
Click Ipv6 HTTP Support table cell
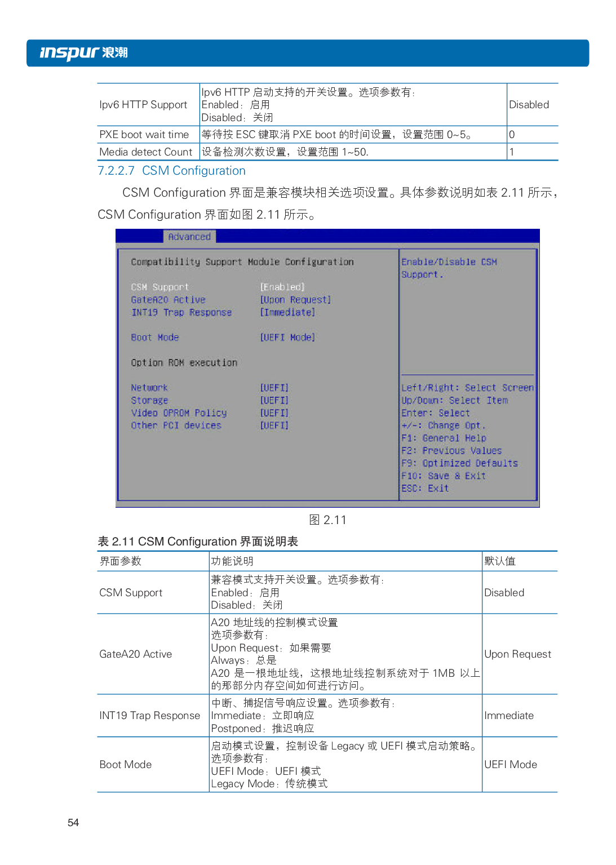pyautogui.click(x=143, y=105)
